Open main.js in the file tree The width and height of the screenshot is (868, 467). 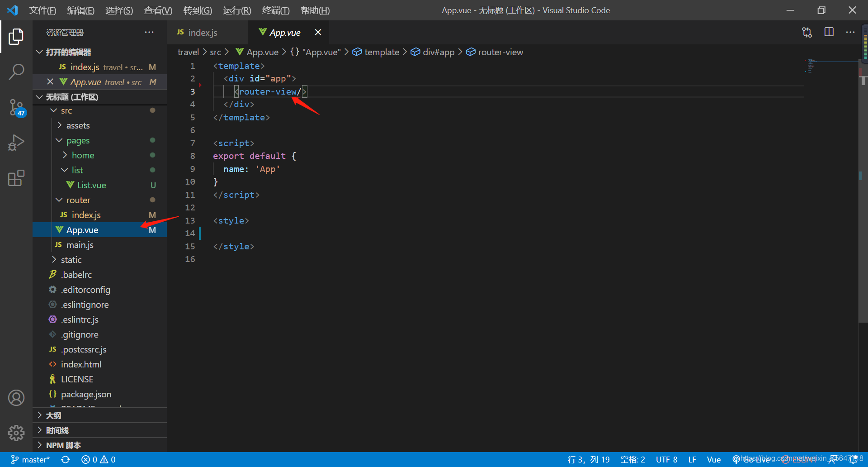[99, 245]
